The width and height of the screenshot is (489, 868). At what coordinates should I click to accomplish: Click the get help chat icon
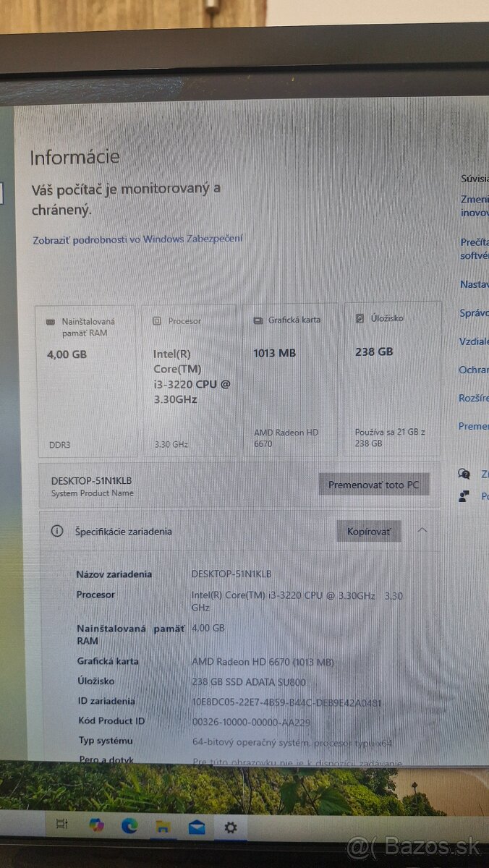[x=464, y=474]
